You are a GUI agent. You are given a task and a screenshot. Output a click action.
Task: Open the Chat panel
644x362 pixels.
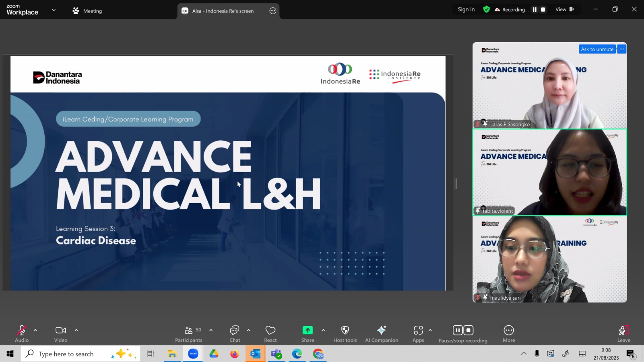(235, 334)
